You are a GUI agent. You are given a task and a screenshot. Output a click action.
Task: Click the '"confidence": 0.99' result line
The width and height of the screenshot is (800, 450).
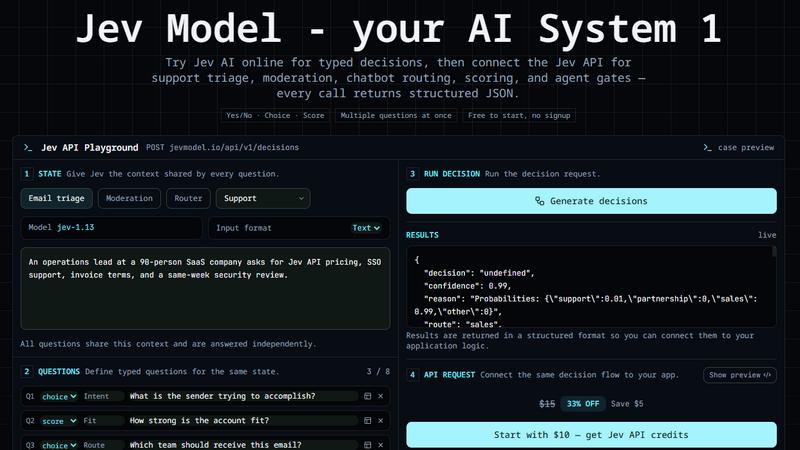point(467,286)
